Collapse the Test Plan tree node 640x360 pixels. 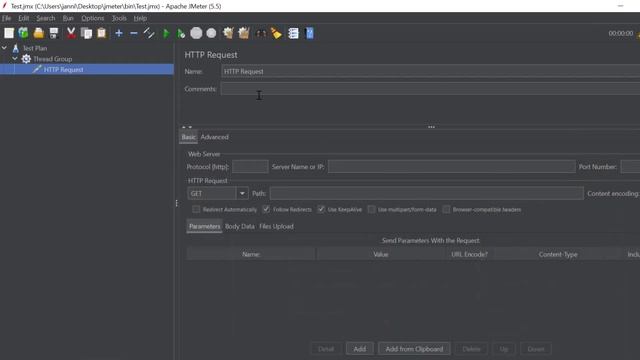[x=4, y=48]
